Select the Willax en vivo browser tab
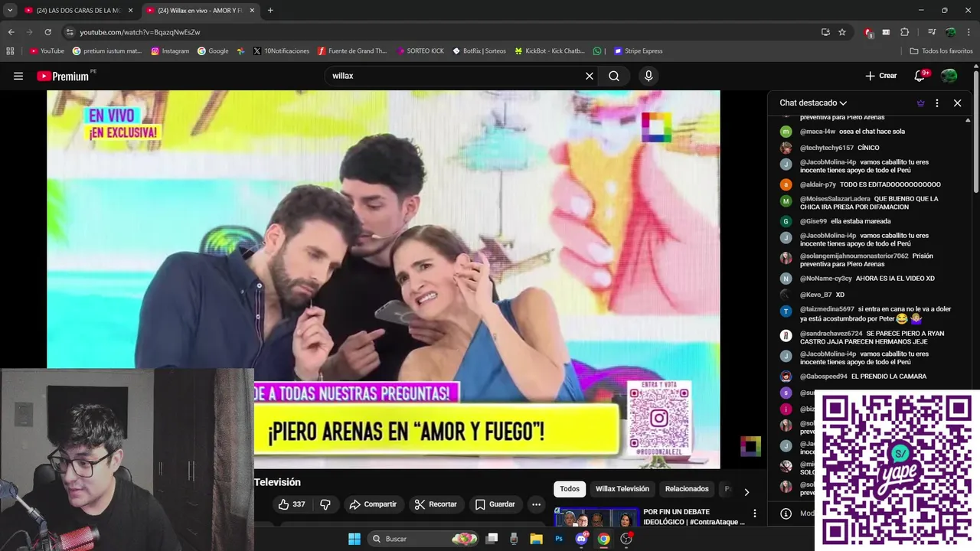The height and width of the screenshot is (551, 980). pyautogui.click(x=201, y=10)
